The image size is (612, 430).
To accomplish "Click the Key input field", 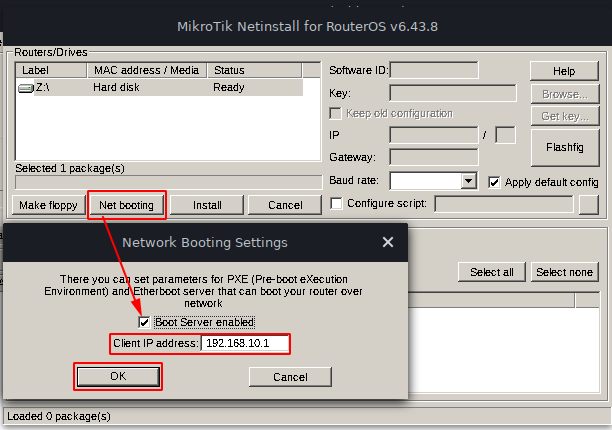I will (x=453, y=93).
